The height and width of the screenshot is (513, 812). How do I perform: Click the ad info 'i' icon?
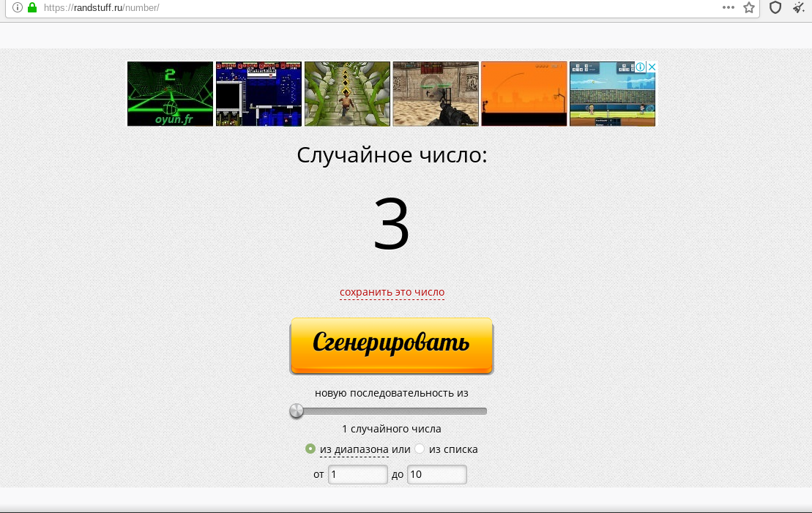point(640,67)
